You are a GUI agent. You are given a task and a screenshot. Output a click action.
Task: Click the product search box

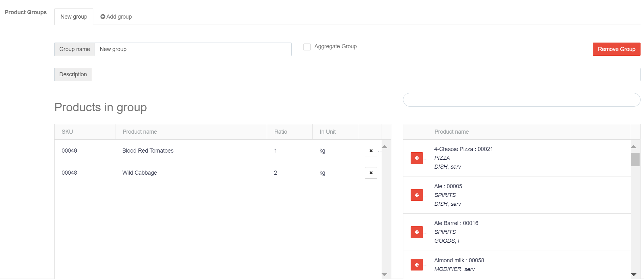(x=521, y=100)
